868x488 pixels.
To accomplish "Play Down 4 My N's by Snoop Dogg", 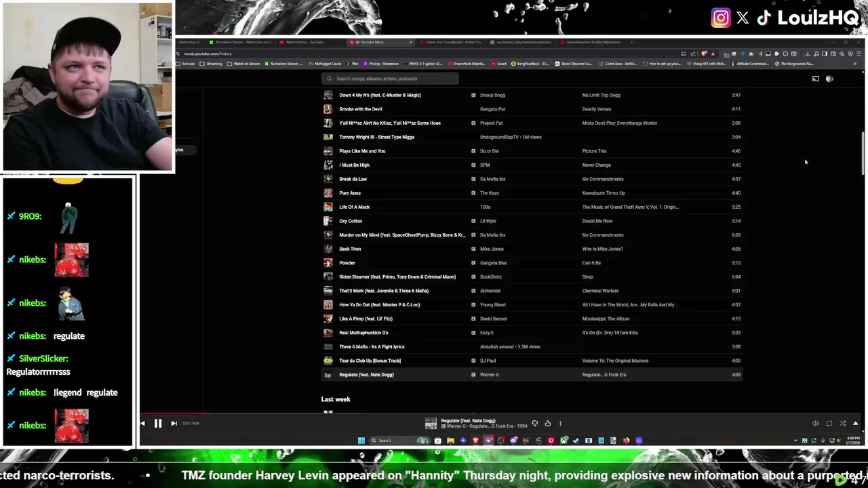I will 380,95.
